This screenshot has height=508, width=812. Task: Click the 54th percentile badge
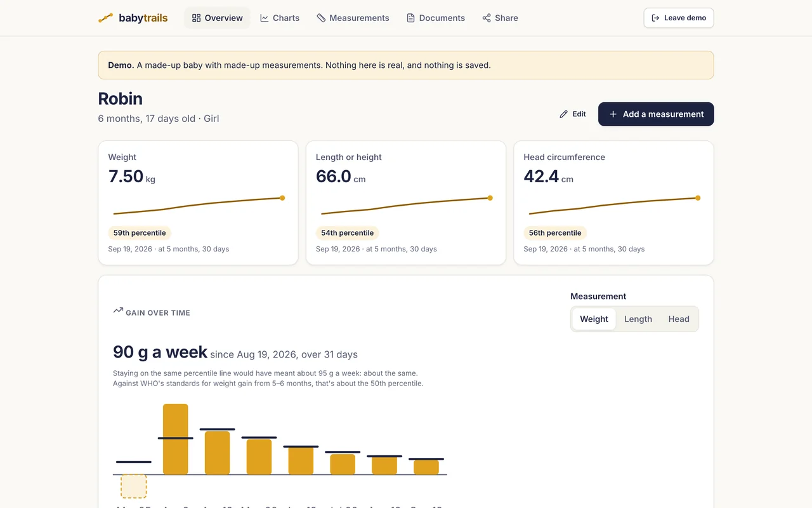347,233
